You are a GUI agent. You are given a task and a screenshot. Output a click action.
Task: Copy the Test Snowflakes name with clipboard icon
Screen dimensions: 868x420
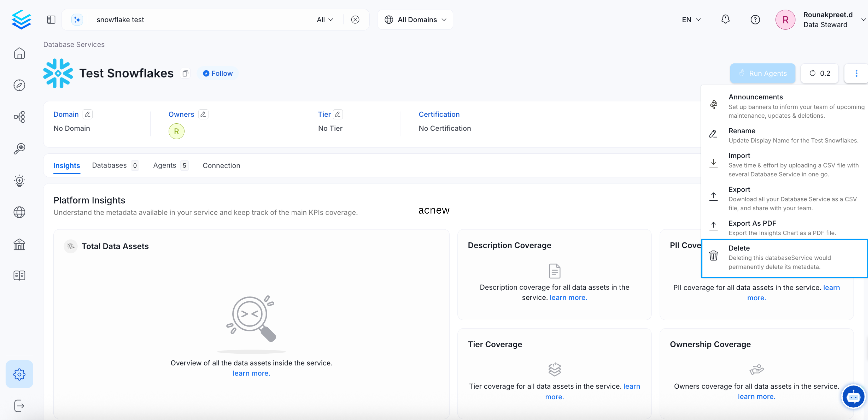point(185,73)
